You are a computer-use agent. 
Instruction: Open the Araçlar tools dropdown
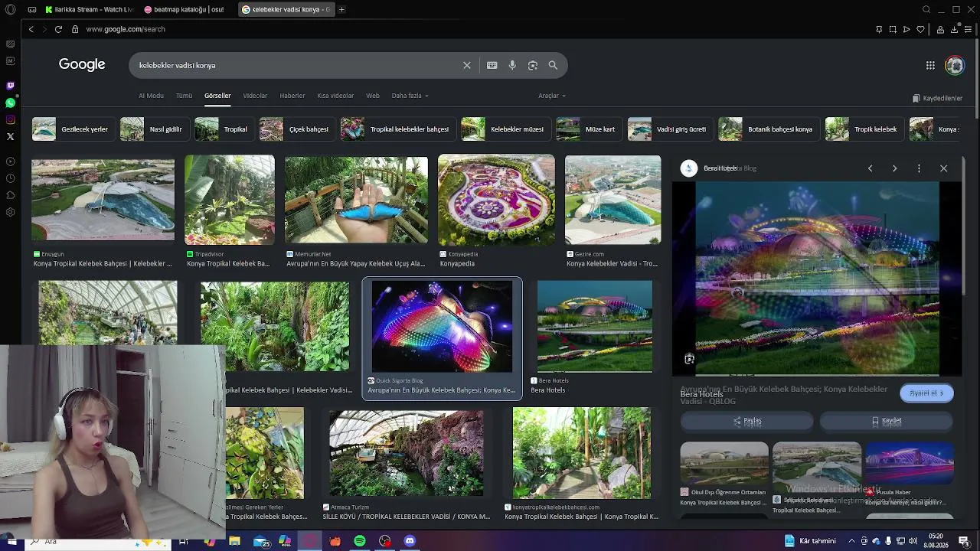552,96
